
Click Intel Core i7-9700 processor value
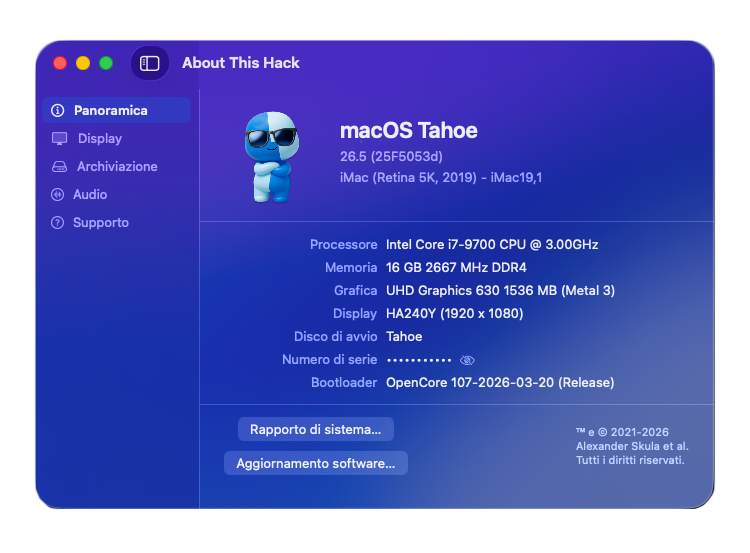point(492,244)
